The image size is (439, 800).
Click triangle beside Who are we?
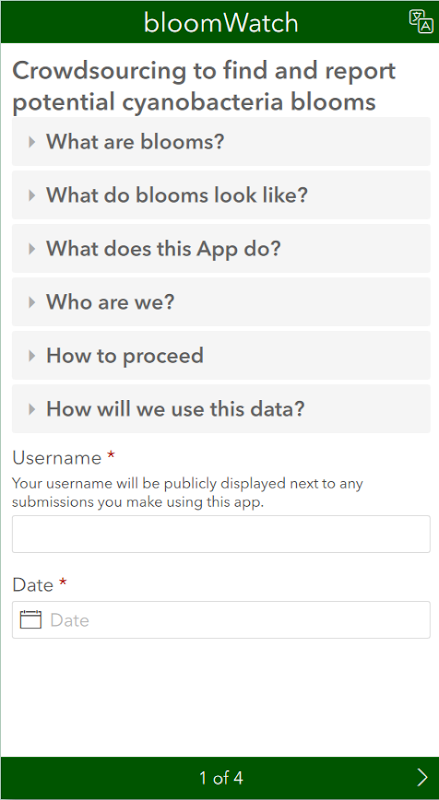click(x=32, y=302)
